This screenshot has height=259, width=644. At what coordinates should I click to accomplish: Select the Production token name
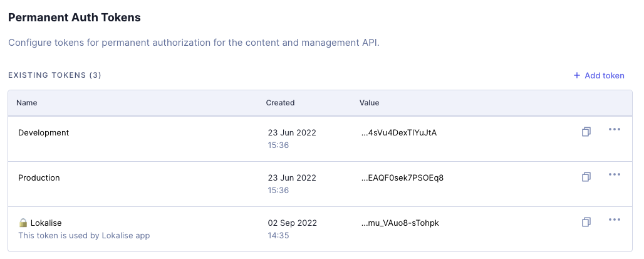39,178
